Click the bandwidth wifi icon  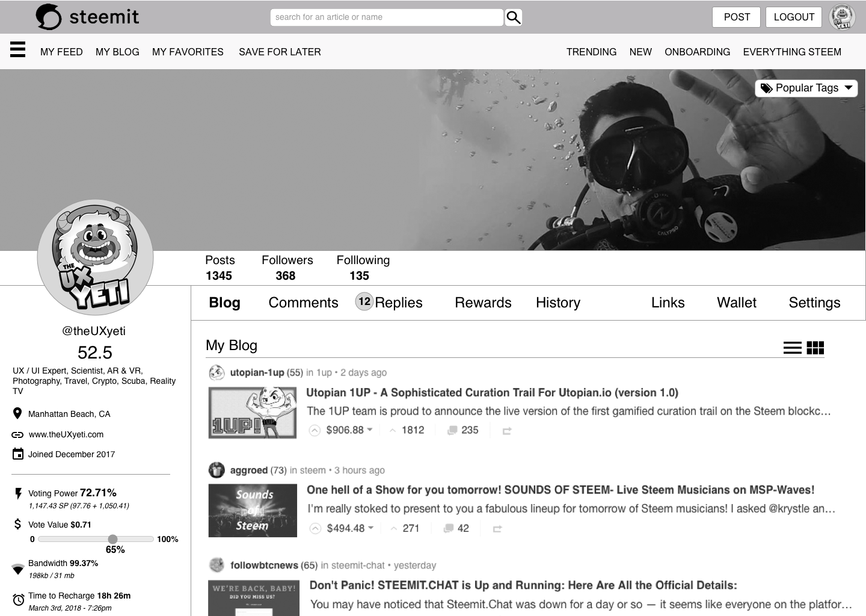[x=18, y=569]
